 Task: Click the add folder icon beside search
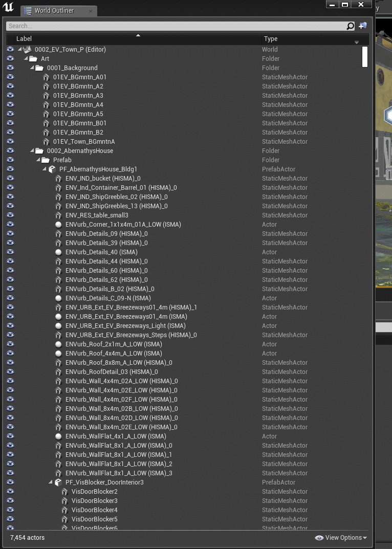point(363,26)
